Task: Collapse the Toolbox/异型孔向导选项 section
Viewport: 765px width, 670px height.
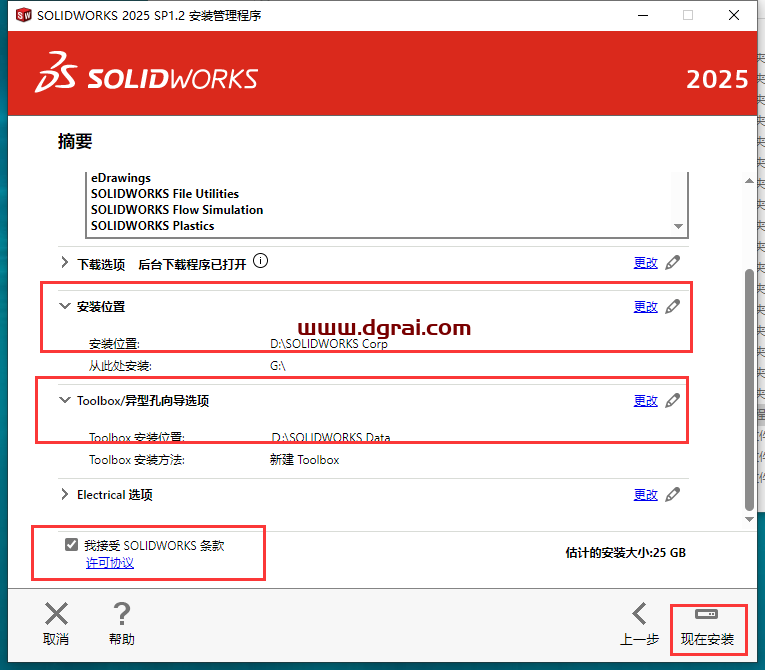Action: (64, 400)
